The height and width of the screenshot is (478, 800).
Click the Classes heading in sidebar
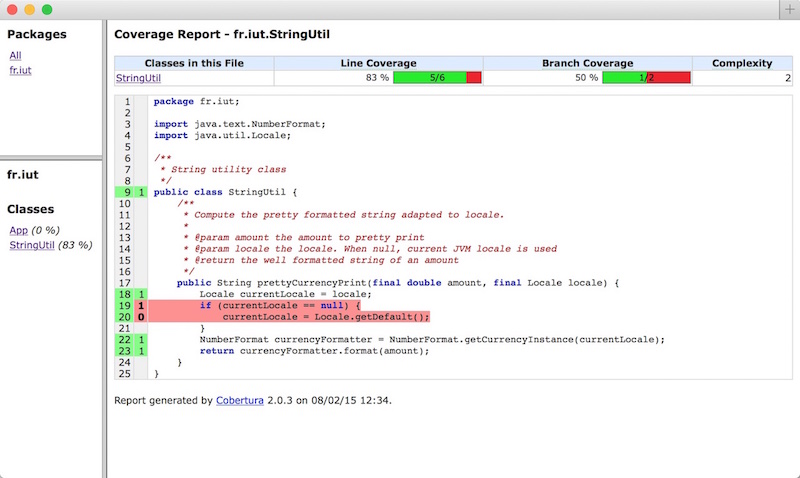31,209
